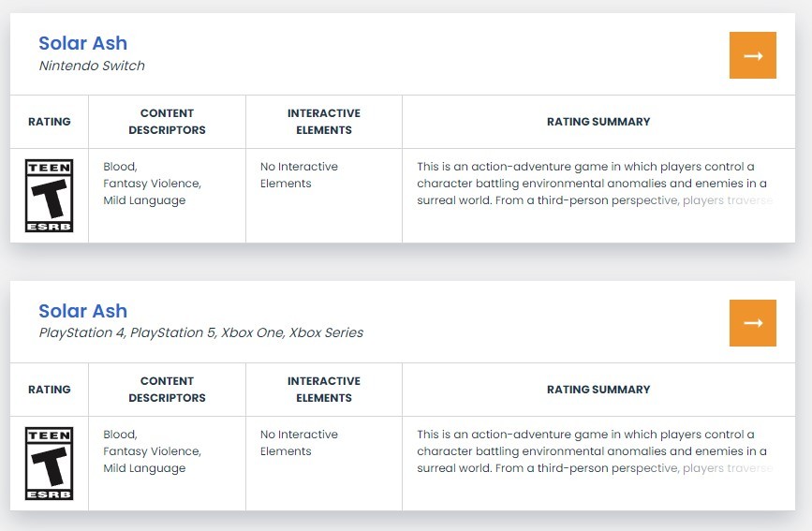Click the Teen ESRB rating icon in Nintendo Switch card
Viewport: 812px width, 531px height.
click(49, 196)
